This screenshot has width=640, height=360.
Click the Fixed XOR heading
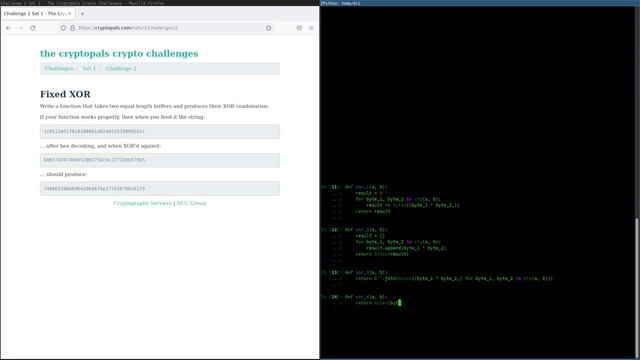pyautogui.click(x=65, y=94)
